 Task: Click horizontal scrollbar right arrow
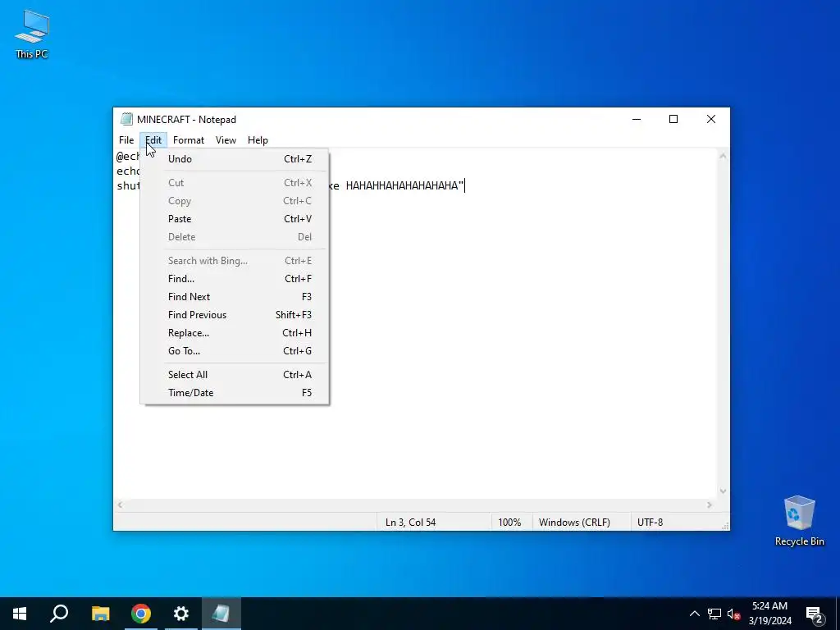coord(710,504)
